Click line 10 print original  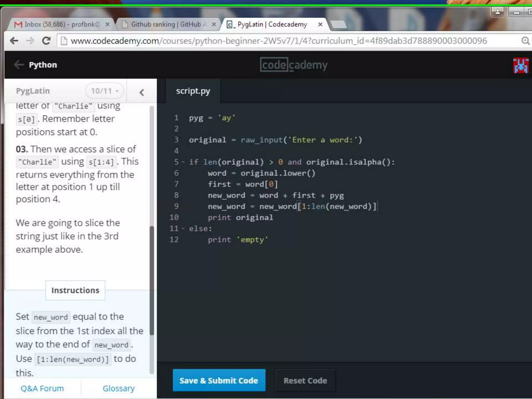[x=240, y=218]
